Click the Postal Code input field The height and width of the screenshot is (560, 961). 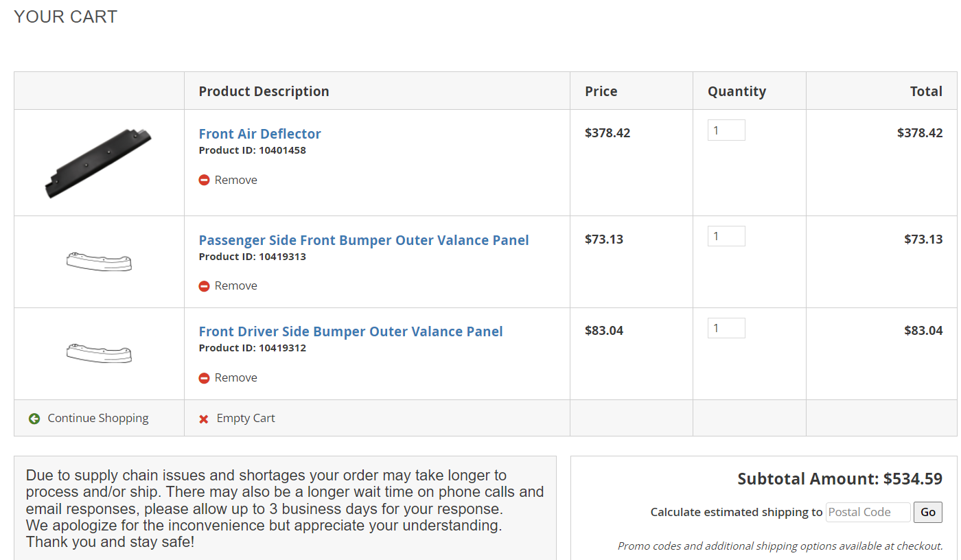pyautogui.click(x=867, y=512)
